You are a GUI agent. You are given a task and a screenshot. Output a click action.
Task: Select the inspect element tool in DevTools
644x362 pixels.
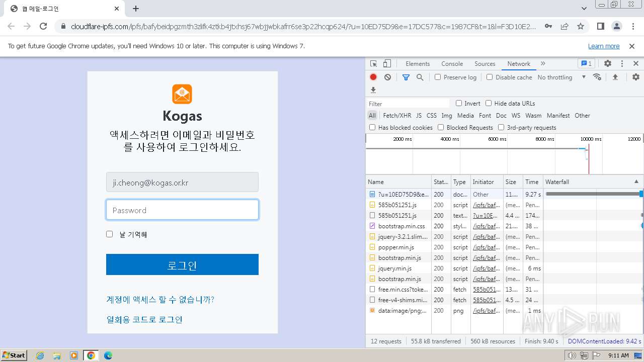[x=373, y=64]
